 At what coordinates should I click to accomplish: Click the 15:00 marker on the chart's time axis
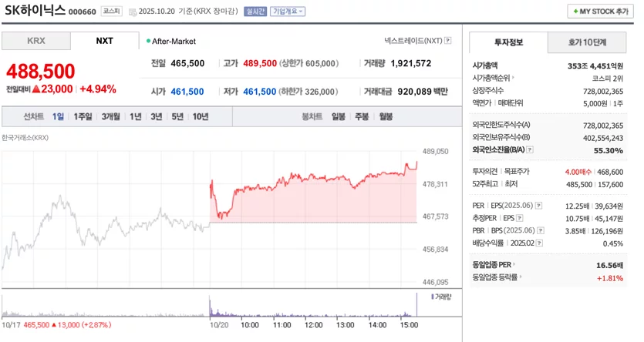[409, 325]
